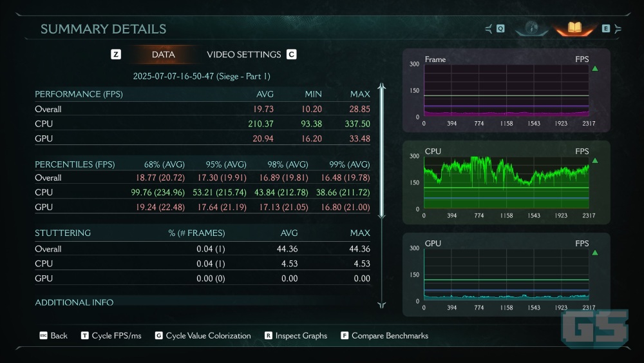This screenshot has height=363, width=644.
Task: Click Inspect Graphs
Action: pos(301,335)
